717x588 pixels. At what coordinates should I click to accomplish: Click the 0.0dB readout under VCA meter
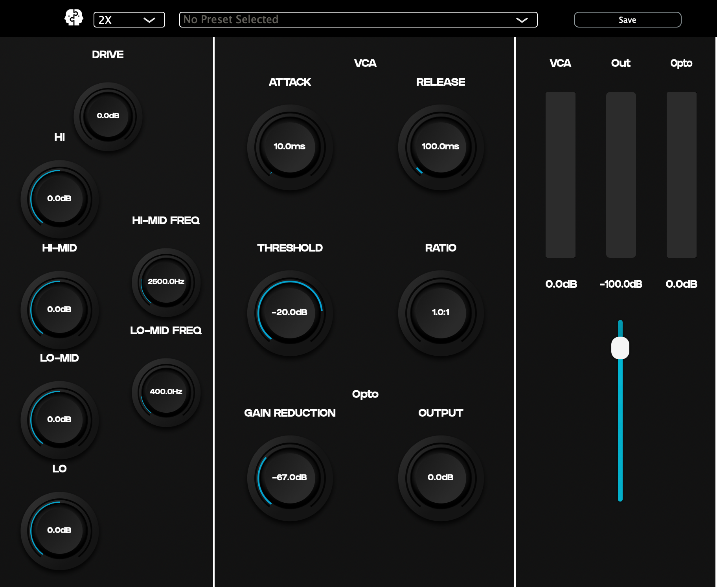pos(561,284)
